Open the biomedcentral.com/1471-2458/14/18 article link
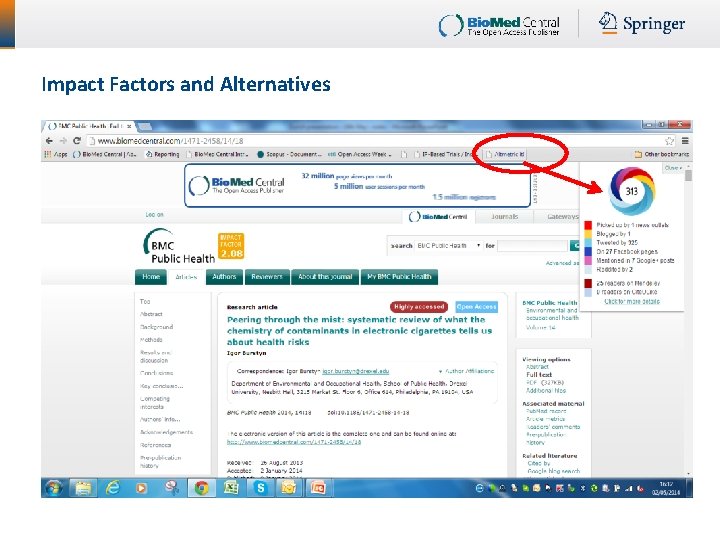Viewport: 720px width, 540px height. pos(294,442)
